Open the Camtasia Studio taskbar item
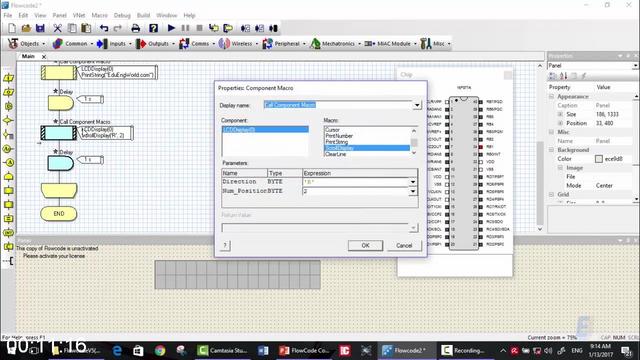The width and height of the screenshot is (640, 360). pos(222,350)
